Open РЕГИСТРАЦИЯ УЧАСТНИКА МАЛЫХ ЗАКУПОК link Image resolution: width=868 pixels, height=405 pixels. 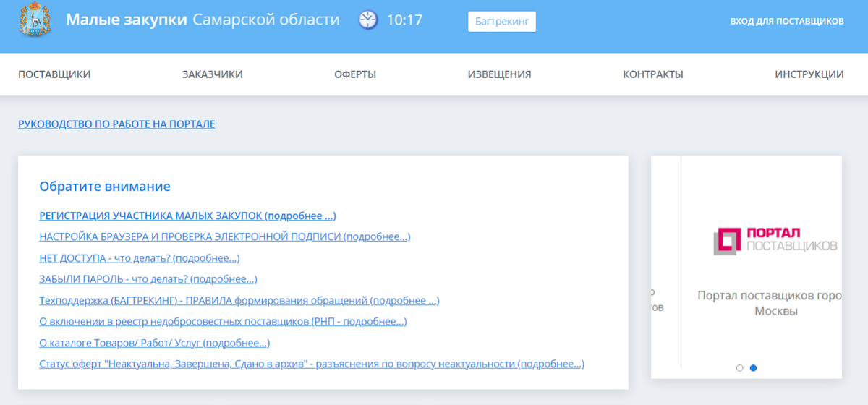(x=187, y=216)
